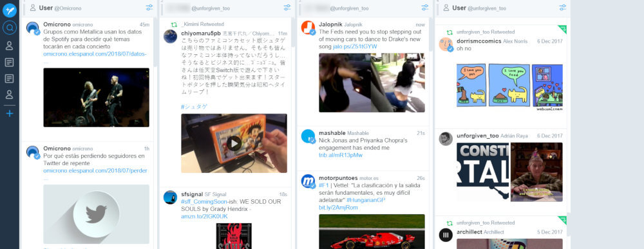This screenshot has height=249, width=644.
Task: Click the unforgiven_too profile avatar on the 6 Dec tweet
Action: pyautogui.click(x=446, y=139)
